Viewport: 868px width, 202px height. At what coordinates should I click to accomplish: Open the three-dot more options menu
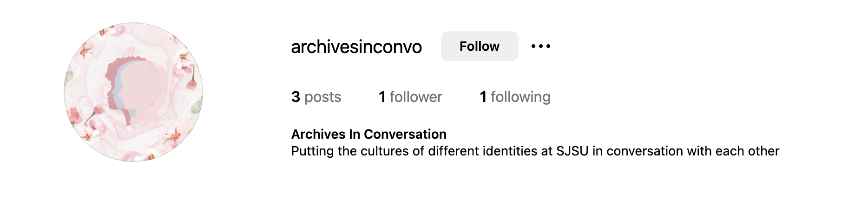click(541, 46)
